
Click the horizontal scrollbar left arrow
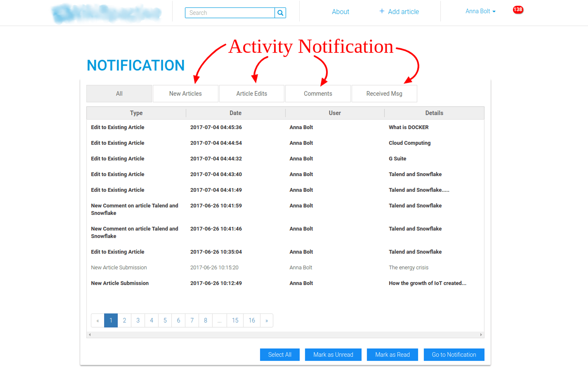click(x=90, y=335)
